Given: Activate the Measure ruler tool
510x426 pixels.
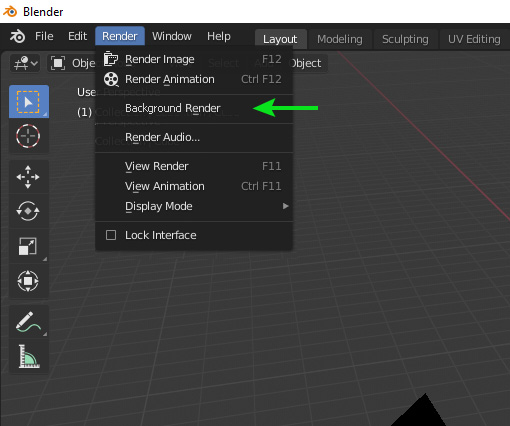Looking at the screenshot, I should click(29, 356).
